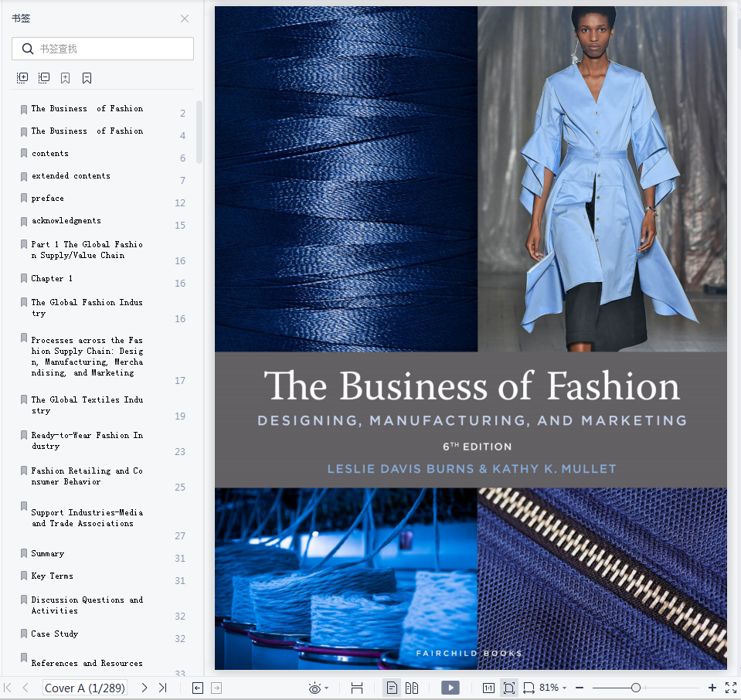Open 'The Global Fashion Industry' bookmark
The height and width of the screenshot is (700, 741).
click(87, 308)
